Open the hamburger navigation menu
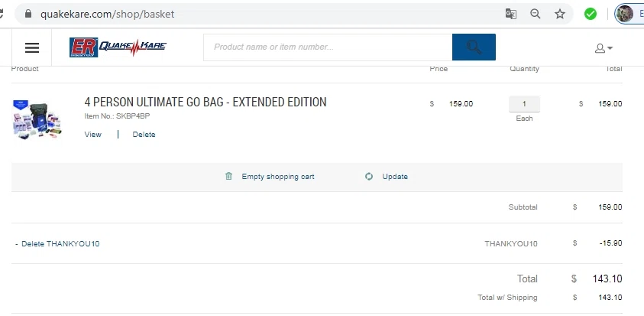 pos(32,47)
